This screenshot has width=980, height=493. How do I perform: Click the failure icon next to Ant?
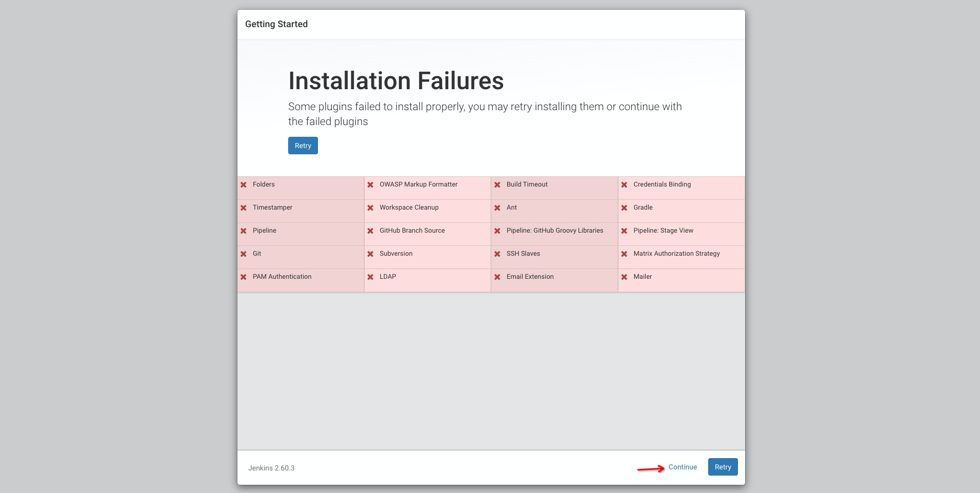(x=497, y=208)
